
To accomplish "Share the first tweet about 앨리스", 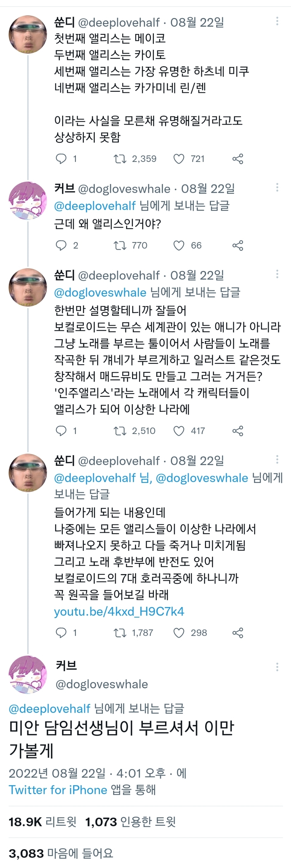I will tap(238, 159).
